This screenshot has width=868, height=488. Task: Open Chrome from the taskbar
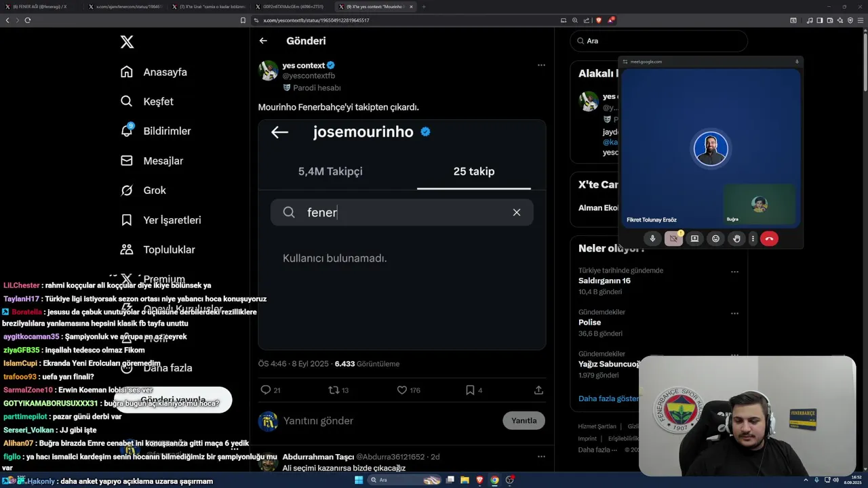(494, 480)
